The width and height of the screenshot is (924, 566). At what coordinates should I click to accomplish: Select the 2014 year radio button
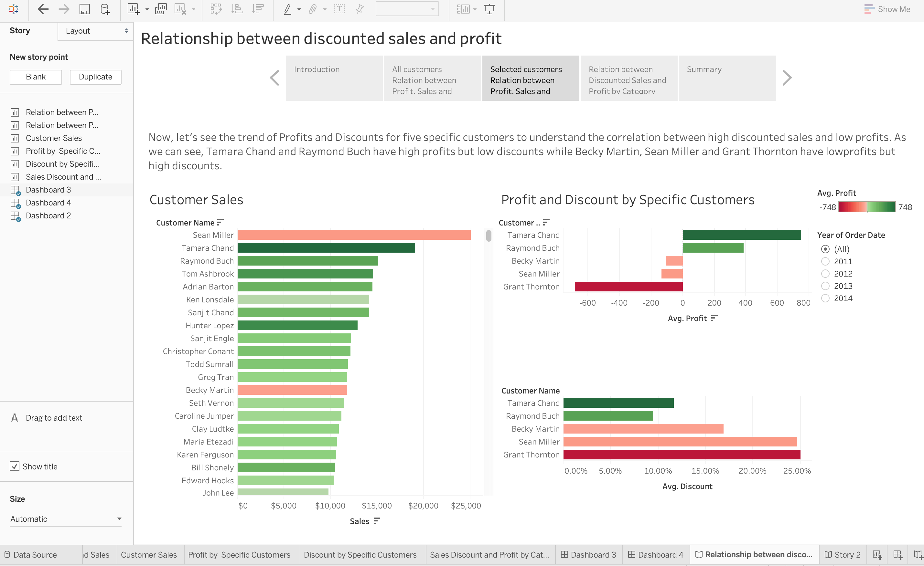point(825,299)
